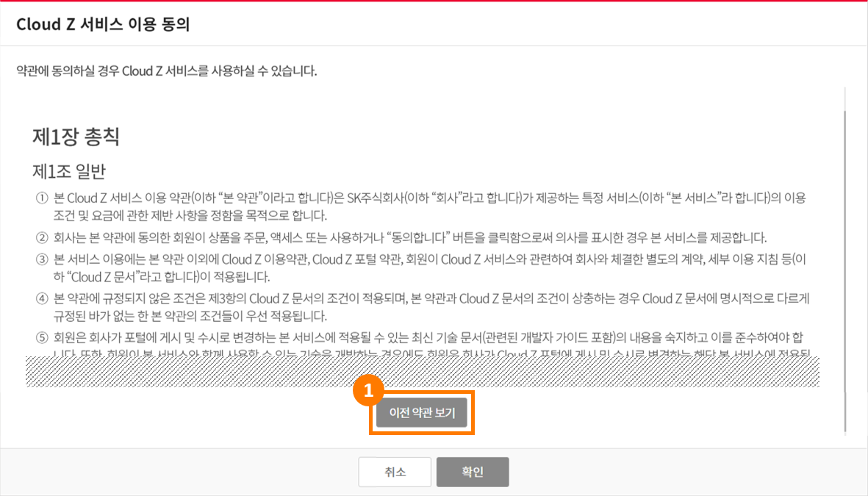Click the dialog title Cloud Z 서비스 이용 동의
The width and height of the screenshot is (868, 496).
pyautogui.click(x=103, y=24)
